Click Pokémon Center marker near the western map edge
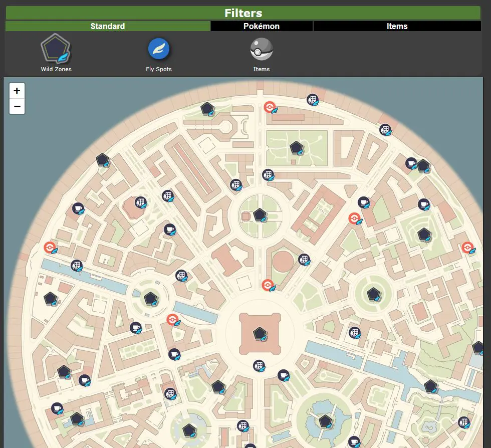This screenshot has height=448, width=491. (x=50, y=248)
